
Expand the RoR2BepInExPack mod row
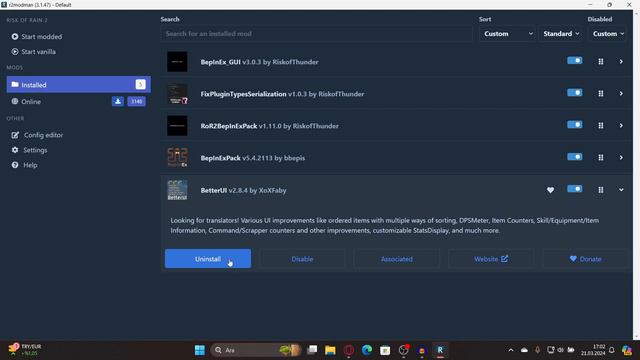point(621,126)
